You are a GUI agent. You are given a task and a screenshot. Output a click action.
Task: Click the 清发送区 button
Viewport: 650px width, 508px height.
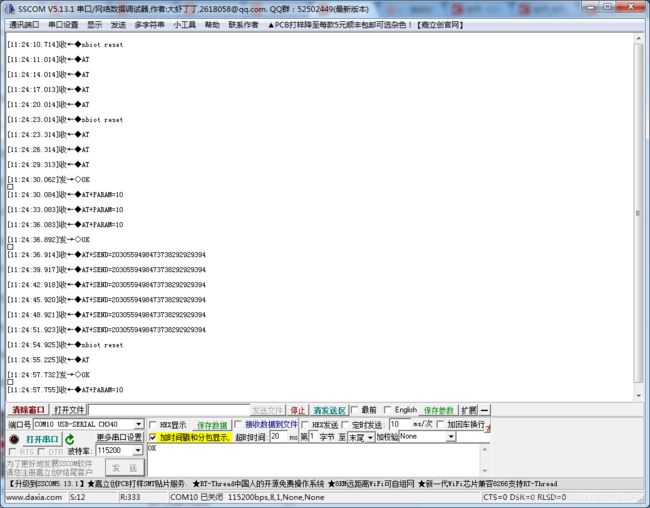coord(330,411)
